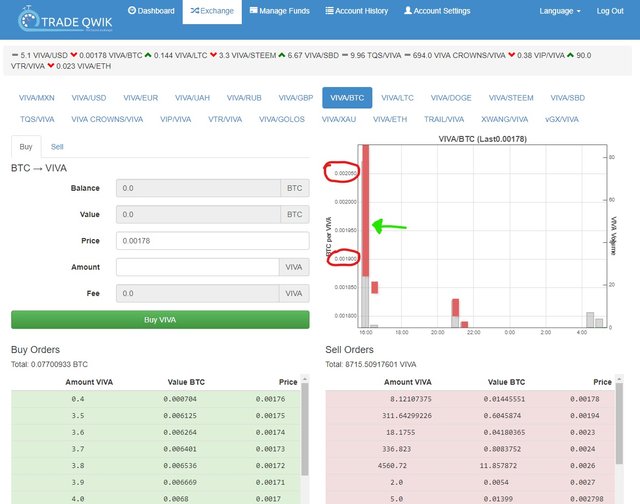Click sell order row priced 0.0027
This screenshot has width=640, height=504.
tap(470, 482)
